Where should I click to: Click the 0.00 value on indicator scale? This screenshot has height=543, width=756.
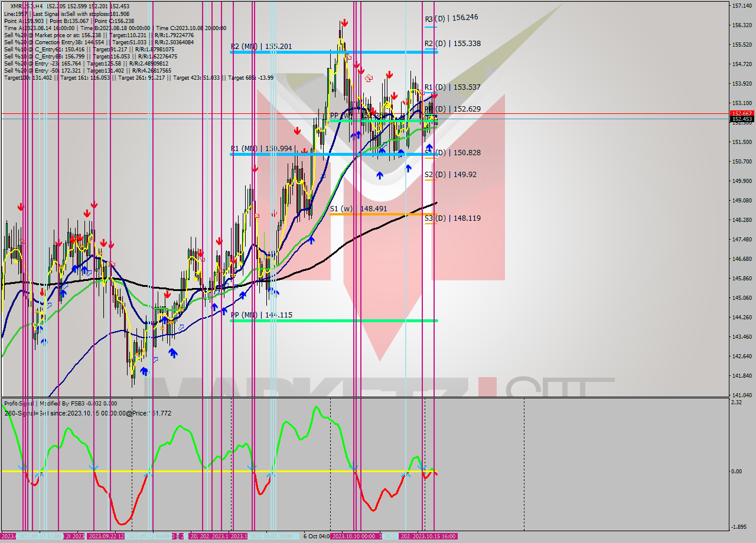[737, 472]
